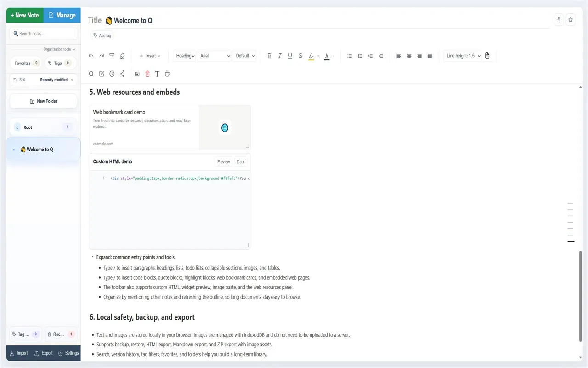Center align text

409,56
